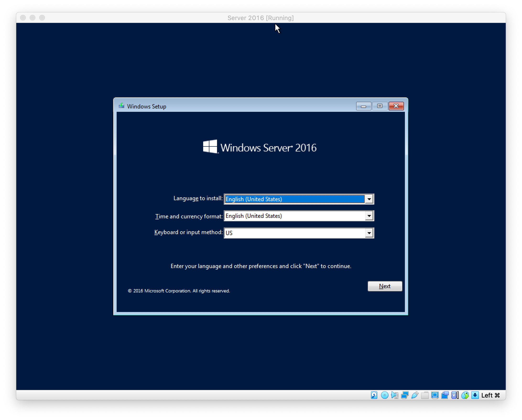
Task: Select US keyboard input method
Action: pyautogui.click(x=298, y=232)
